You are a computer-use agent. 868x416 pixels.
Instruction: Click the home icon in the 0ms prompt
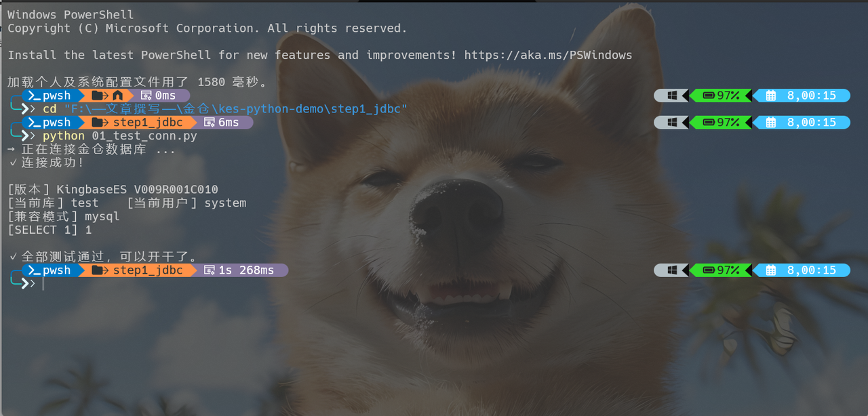click(118, 96)
